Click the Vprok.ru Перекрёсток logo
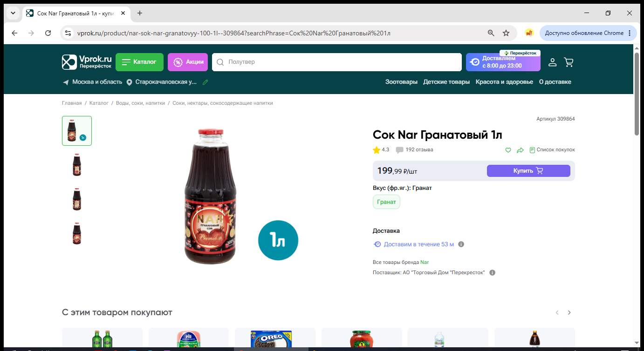The image size is (644, 351). pos(87,62)
